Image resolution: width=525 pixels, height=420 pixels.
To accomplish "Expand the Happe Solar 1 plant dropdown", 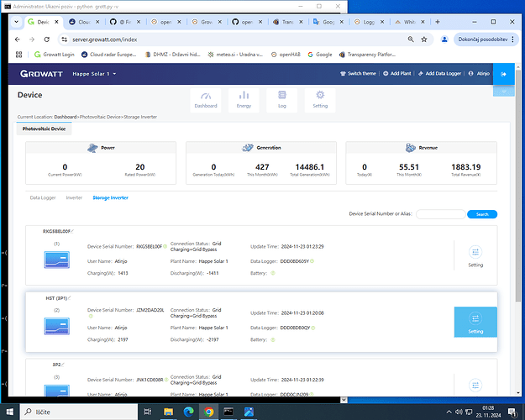I will (x=116, y=75).
